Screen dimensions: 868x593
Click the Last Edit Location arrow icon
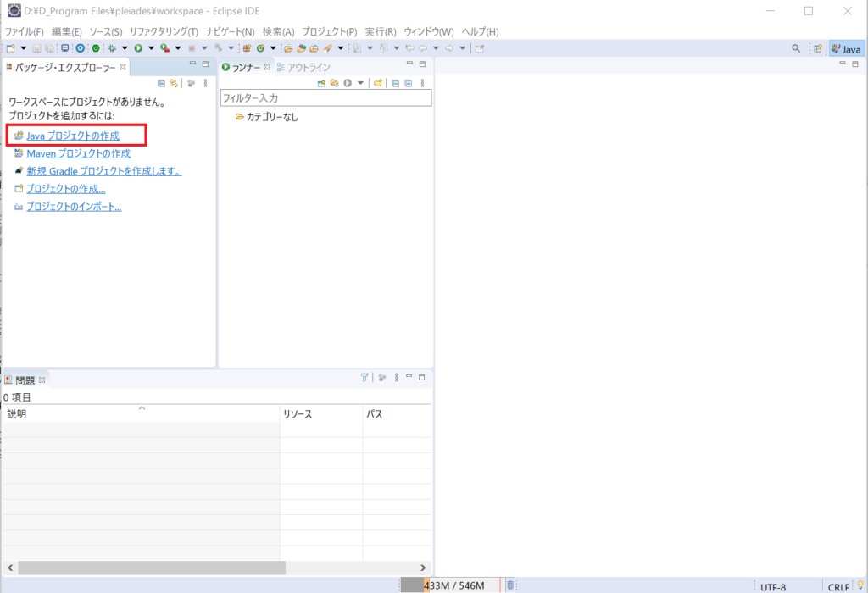[409, 48]
